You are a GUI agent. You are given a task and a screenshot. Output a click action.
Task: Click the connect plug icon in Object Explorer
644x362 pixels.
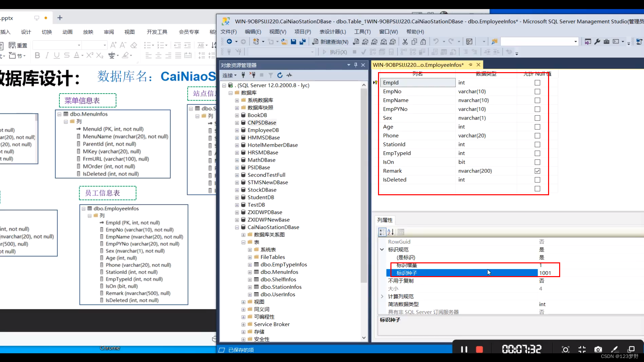pos(243,75)
